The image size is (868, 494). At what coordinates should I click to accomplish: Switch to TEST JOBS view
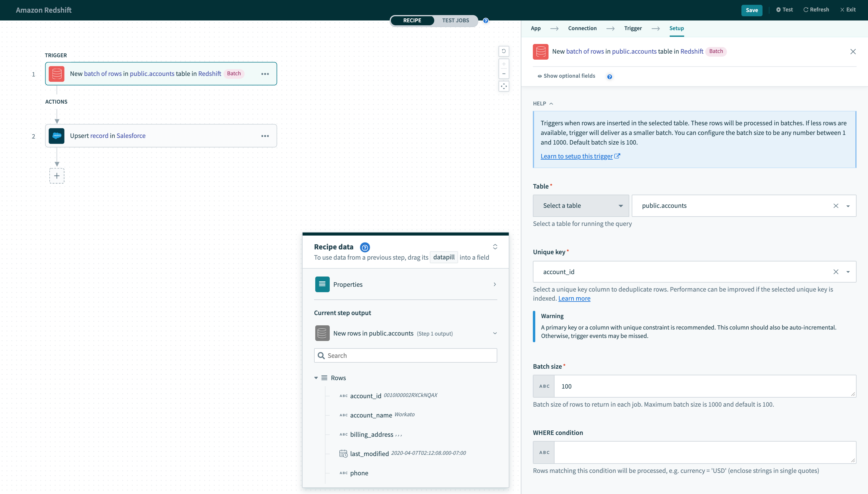[x=455, y=20]
